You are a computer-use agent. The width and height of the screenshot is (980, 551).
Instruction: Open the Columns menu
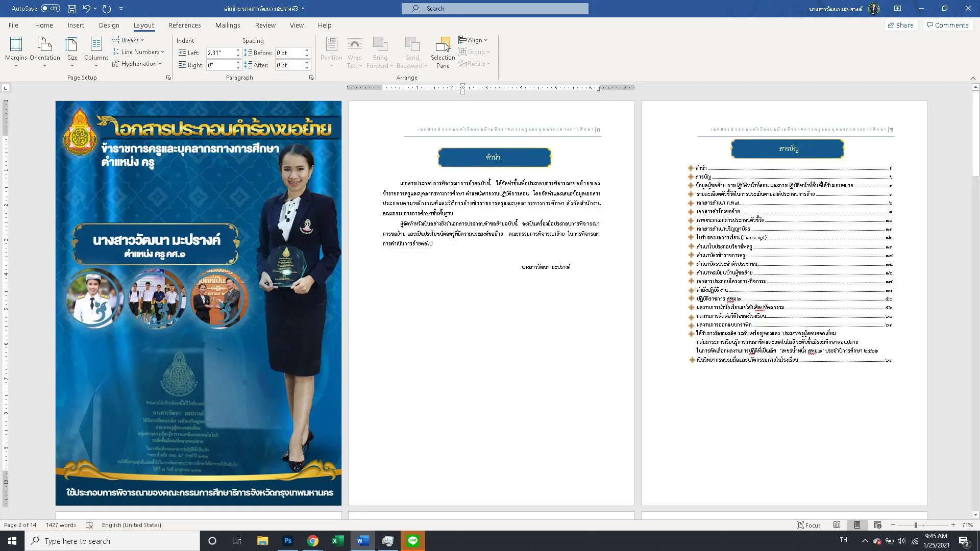point(96,52)
